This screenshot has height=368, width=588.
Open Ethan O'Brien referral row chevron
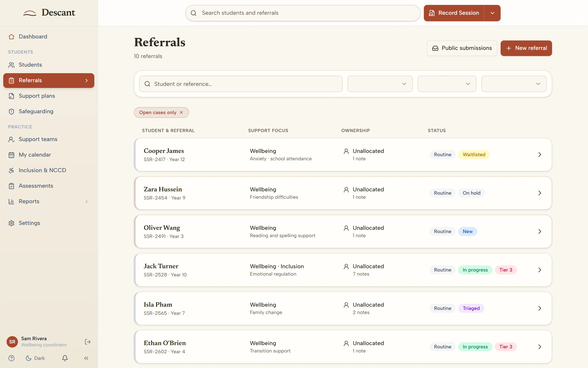pyautogui.click(x=540, y=347)
